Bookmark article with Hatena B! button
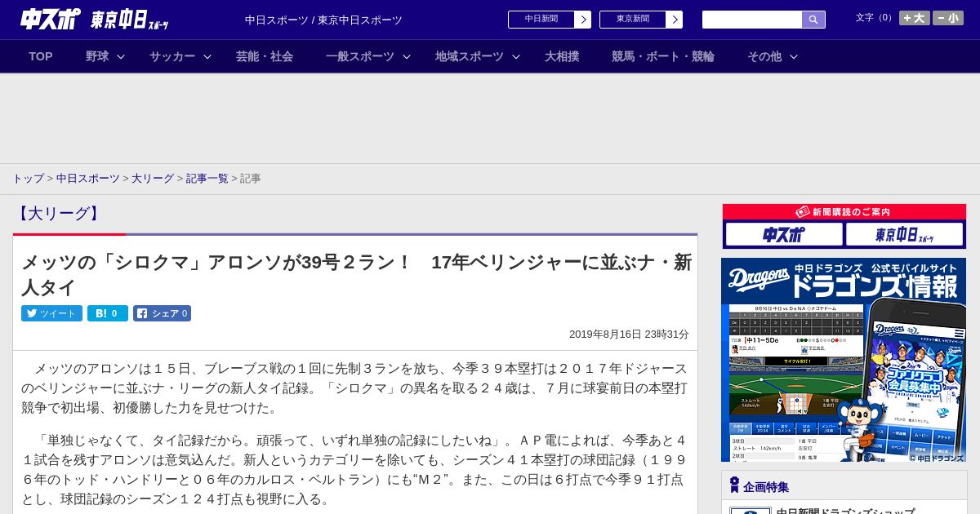The height and width of the screenshot is (514, 980). coord(108,313)
